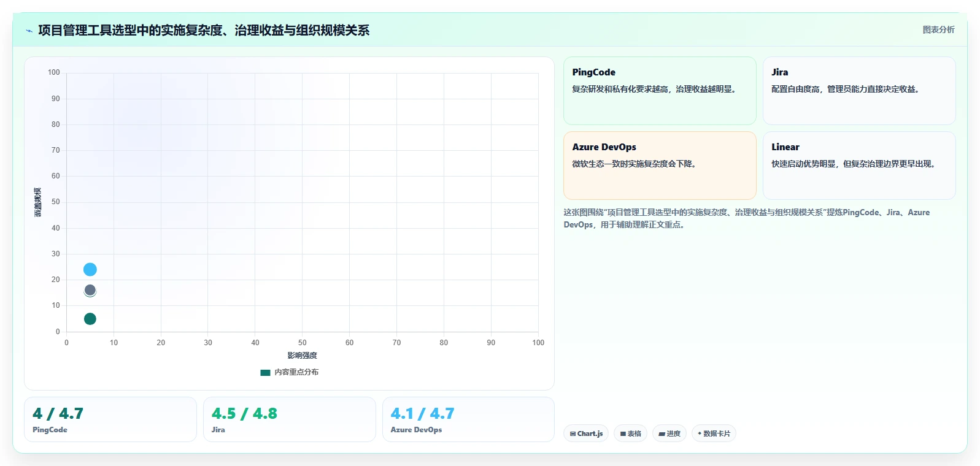Image resolution: width=980 pixels, height=466 pixels.
Task: Click the 进度 tag chip
Action: 669,434
